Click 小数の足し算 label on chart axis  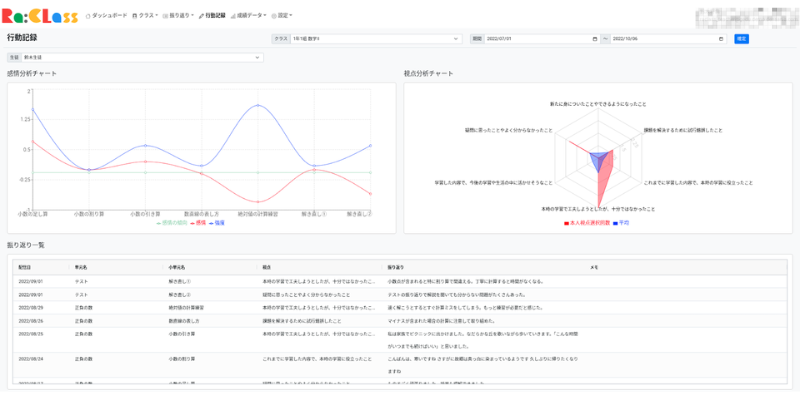tap(33, 214)
